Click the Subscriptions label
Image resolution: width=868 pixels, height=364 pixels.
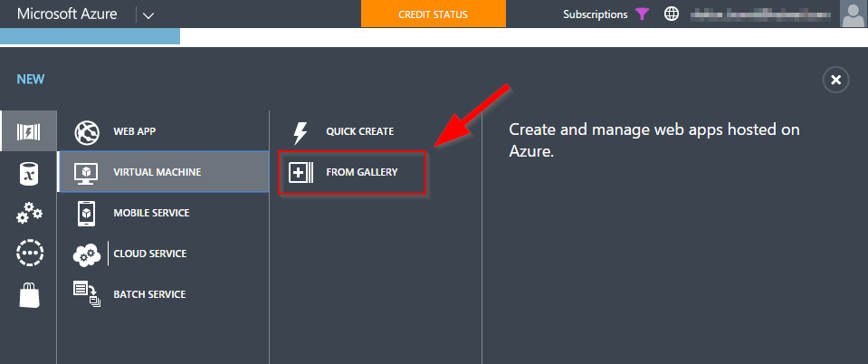tap(596, 14)
